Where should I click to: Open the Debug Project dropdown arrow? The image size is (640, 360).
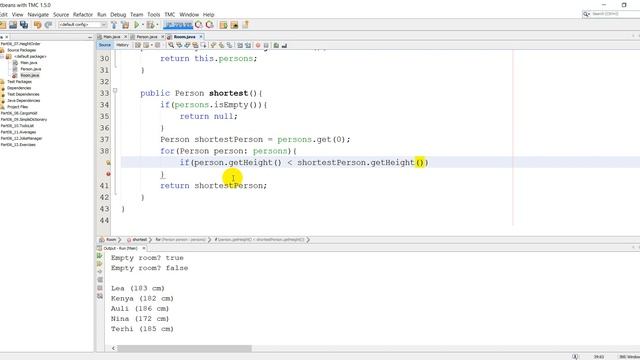pos(157,25)
